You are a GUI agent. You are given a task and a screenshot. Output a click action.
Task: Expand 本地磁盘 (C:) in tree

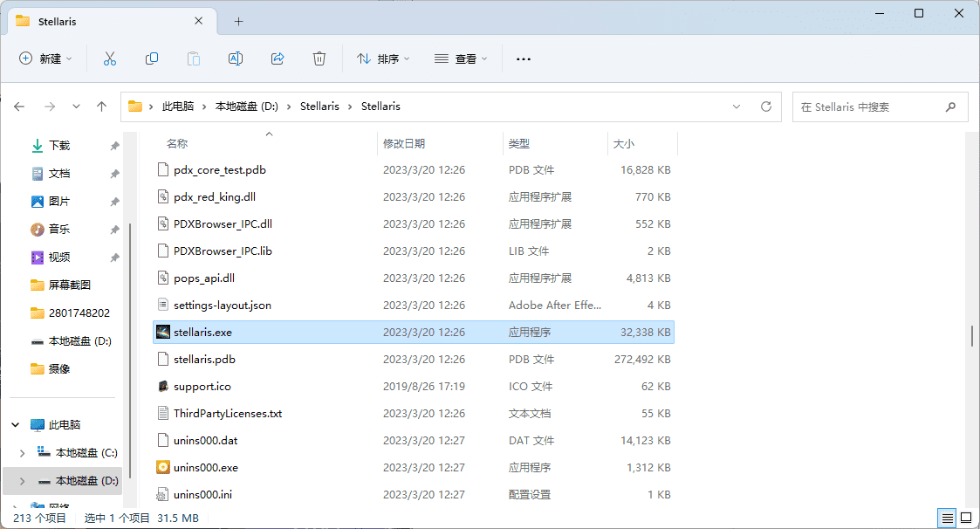[x=22, y=453]
